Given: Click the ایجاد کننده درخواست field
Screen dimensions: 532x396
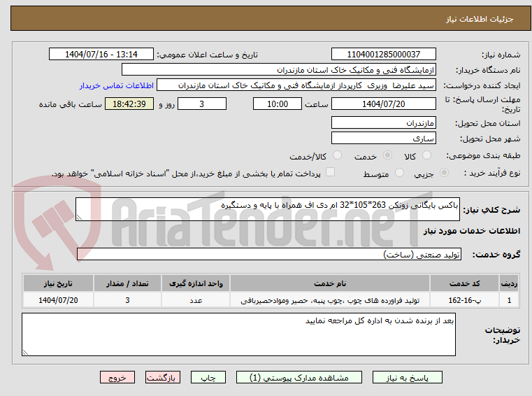Looking at the screenshot, I should click(296, 85).
